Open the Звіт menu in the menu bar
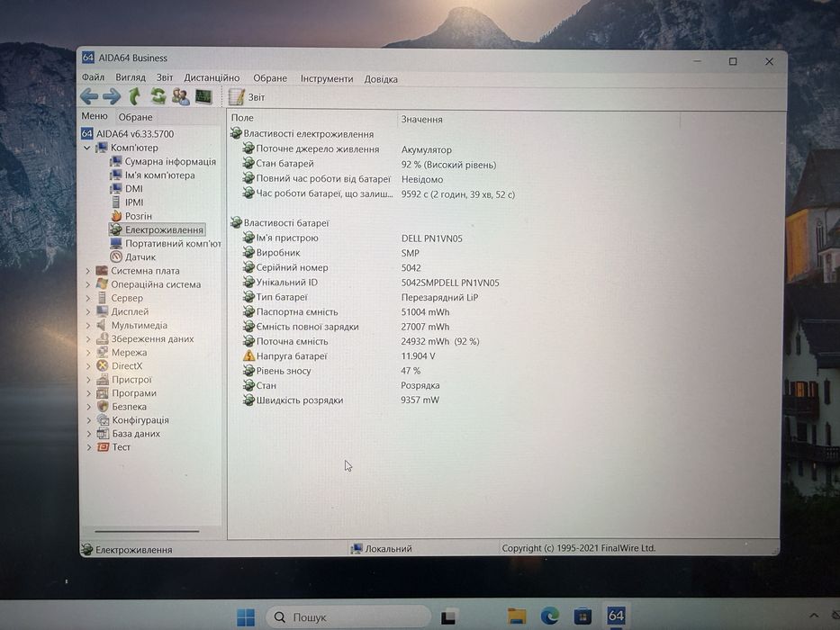Screen dimensions: 840x630 tap(165, 77)
